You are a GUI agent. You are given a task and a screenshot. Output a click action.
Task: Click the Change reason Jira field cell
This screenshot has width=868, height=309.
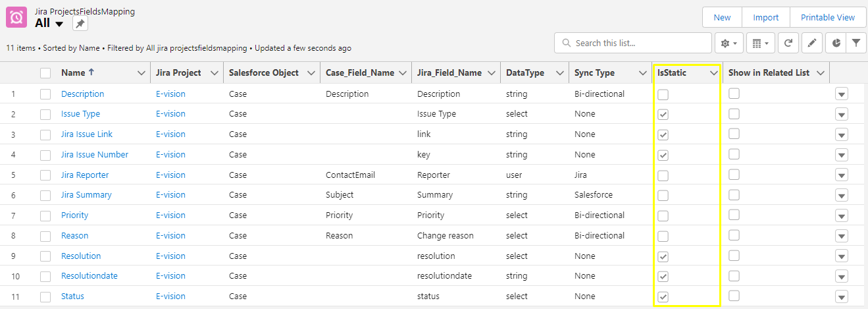coord(446,236)
